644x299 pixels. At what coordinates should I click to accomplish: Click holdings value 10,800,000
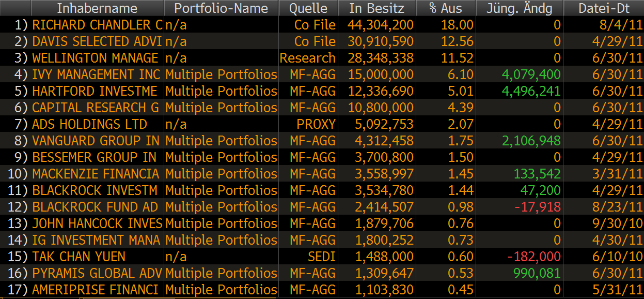click(381, 108)
